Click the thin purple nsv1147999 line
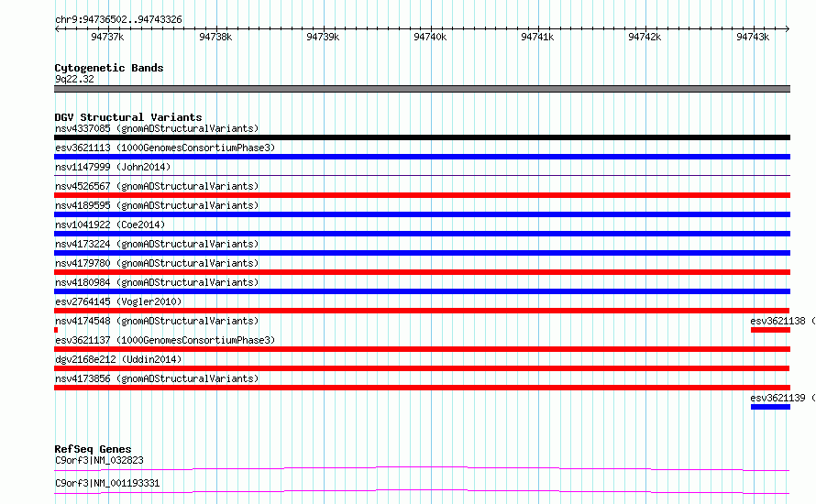816x504 pixels. coord(422,176)
